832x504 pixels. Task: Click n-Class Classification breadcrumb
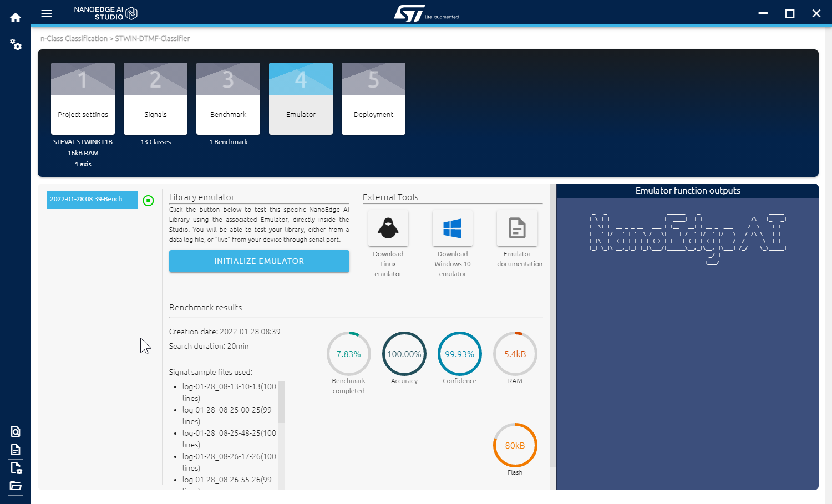pos(74,39)
